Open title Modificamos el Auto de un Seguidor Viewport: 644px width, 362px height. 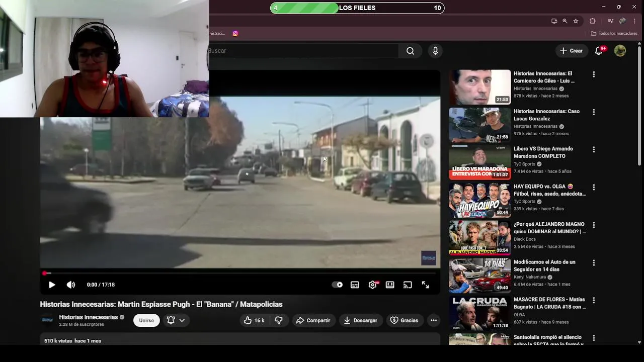pyautogui.click(x=544, y=265)
